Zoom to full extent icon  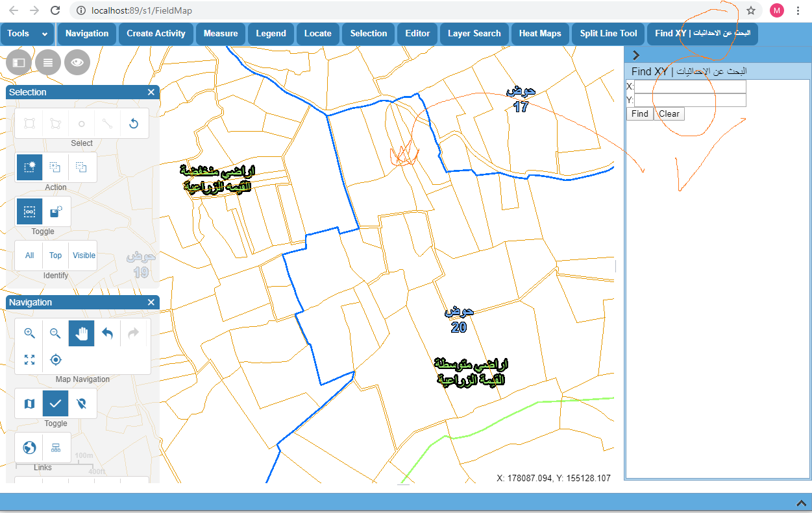29,359
